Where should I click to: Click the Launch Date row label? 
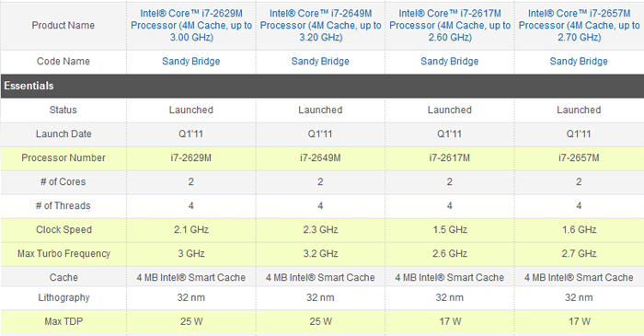pyautogui.click(x=63, y=133)
